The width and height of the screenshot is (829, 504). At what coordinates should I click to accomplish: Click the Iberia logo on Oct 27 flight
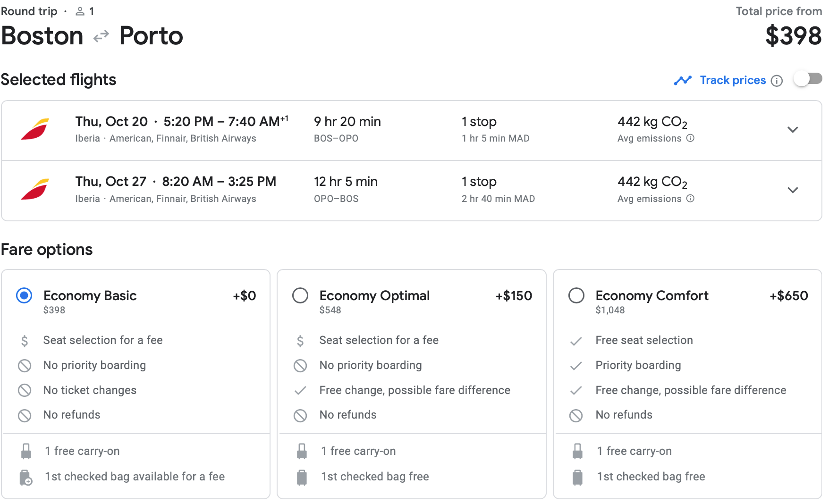pyautogui.click(x=35, y=189)
